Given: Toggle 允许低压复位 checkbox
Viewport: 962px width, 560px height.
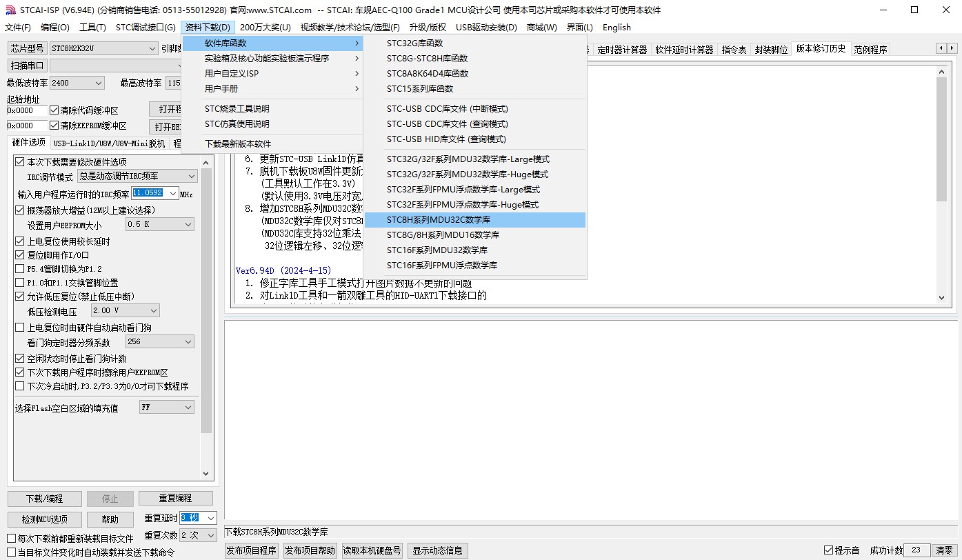Looking at the screenshot, I should [x=20, y=296].
